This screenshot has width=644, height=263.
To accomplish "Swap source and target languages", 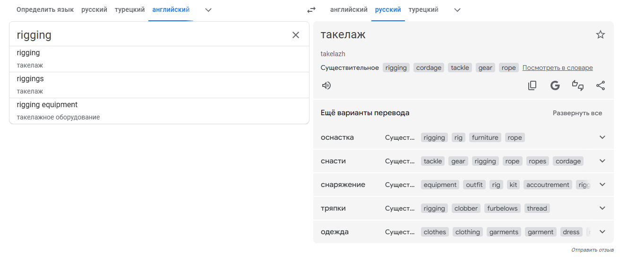I will tap(311, 10).
